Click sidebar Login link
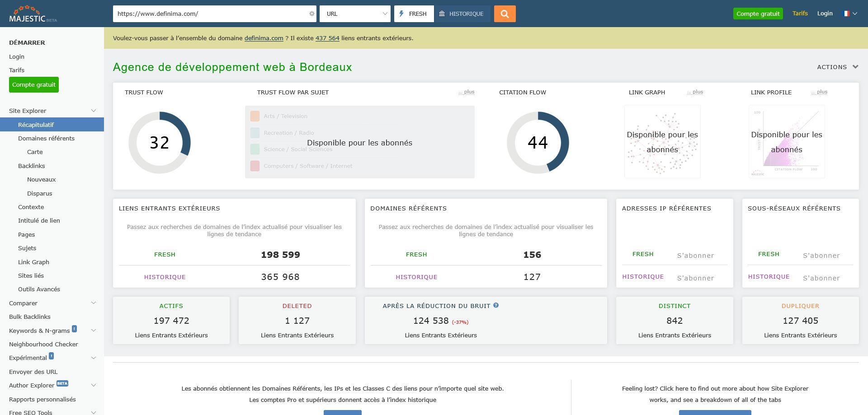This screenshot has height=415, width=868. click(x=17, y=56)
